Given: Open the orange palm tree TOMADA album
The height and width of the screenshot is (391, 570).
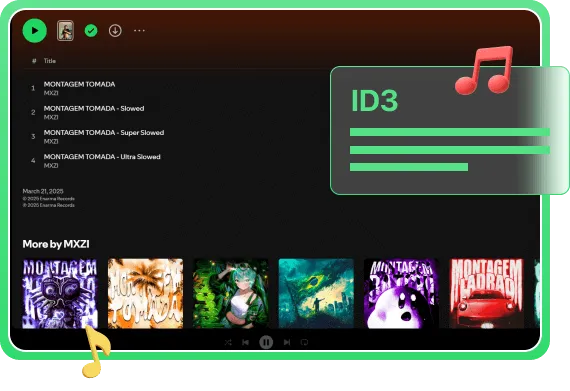Looking at the screenshot, I should coord(145,293).
